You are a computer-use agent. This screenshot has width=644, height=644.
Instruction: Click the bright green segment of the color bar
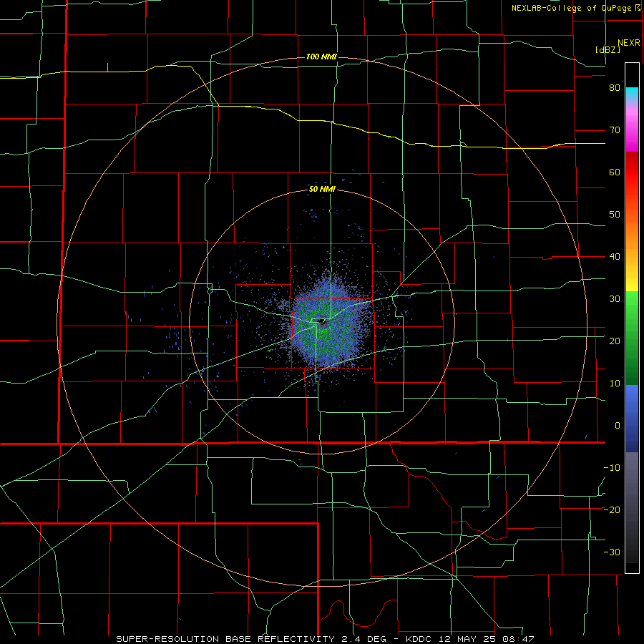tap(632, 302)
